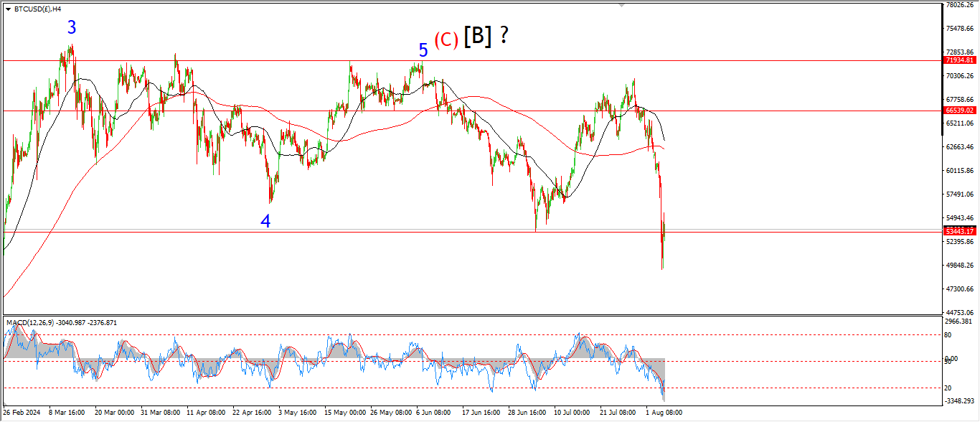Click the 31 Mar 08:00 time label
Image resolution: width=980 pixels, height=422 pixels.
[x=159, y=413]
